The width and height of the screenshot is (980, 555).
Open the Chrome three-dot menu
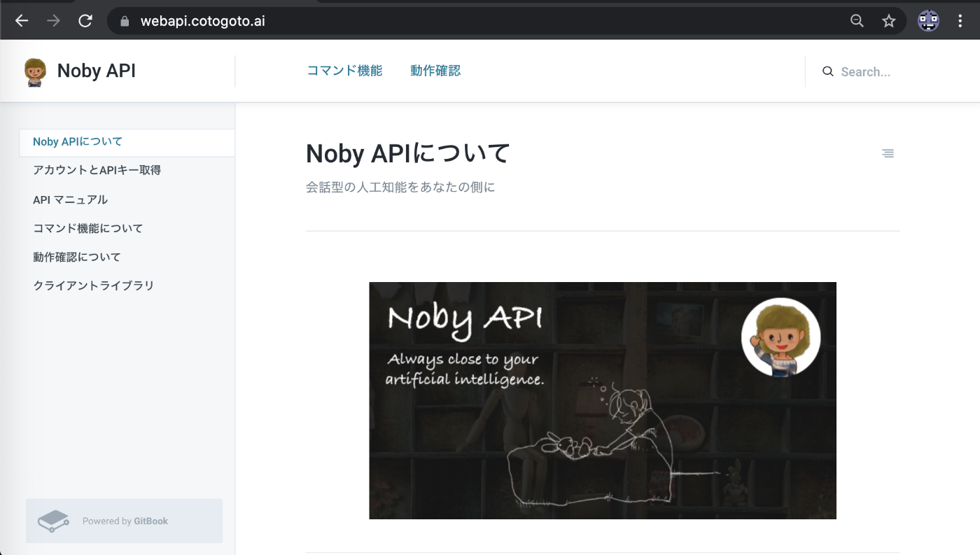[x=960, y=21]
